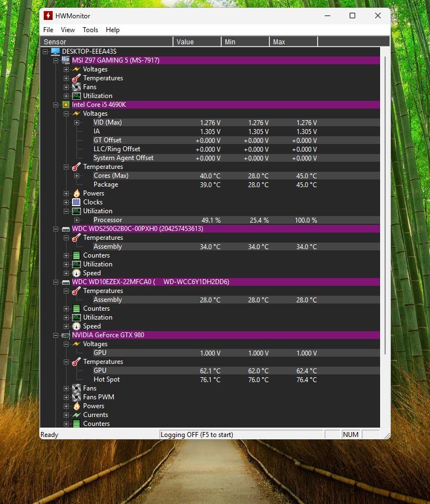Click the CPU Utilization graph icon

tap(76, 211)
